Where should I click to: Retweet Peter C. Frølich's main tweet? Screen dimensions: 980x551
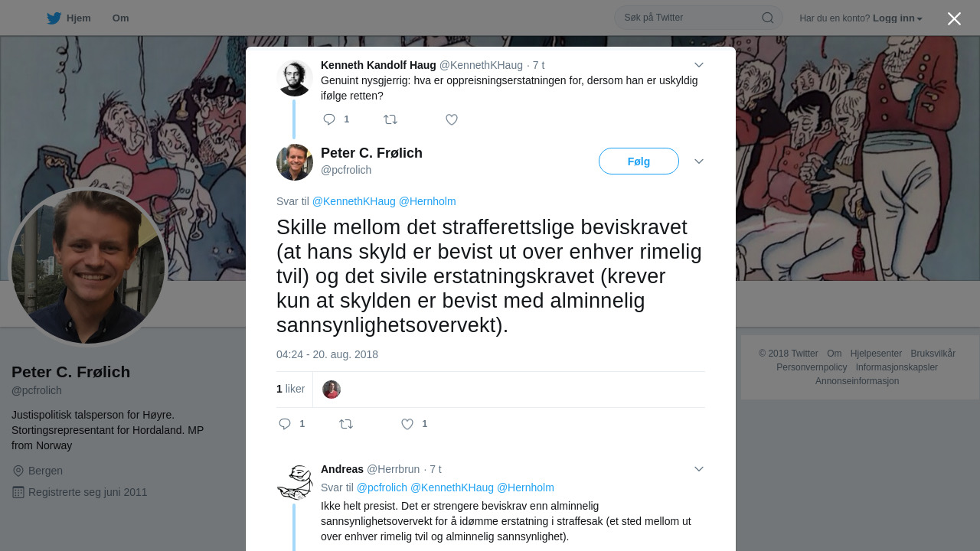pyautogui.click(x=346, y=424)
